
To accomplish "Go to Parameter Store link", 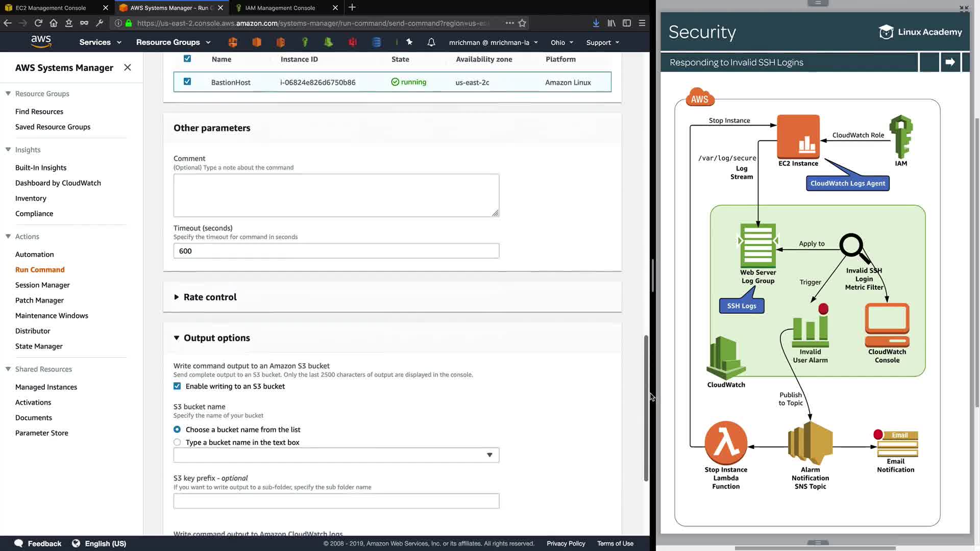I will (41, 433).
